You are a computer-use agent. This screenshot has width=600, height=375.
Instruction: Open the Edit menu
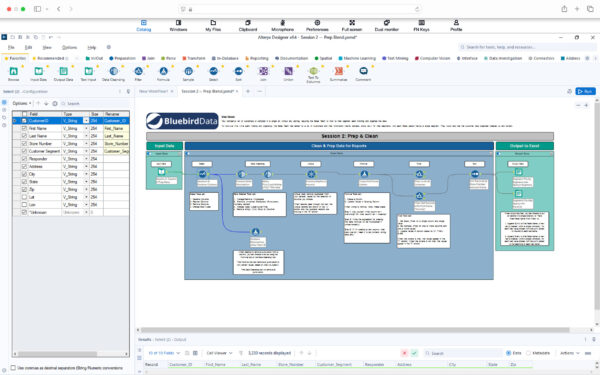coord(28,47)
